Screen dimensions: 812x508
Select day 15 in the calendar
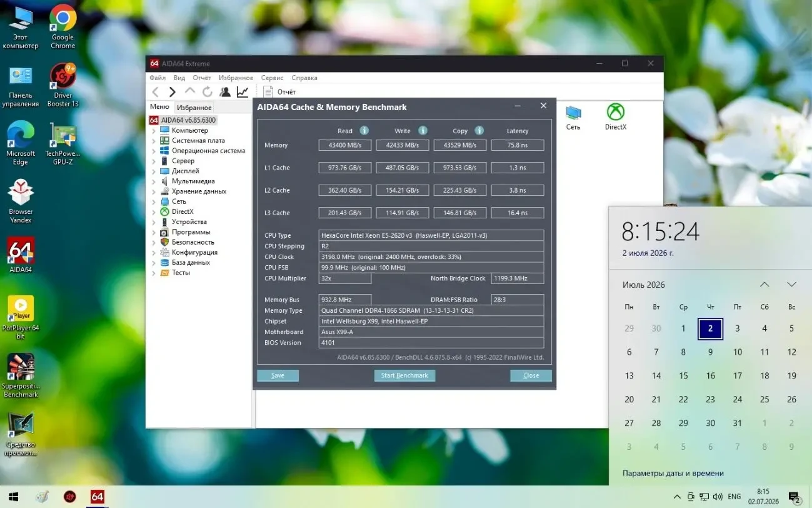pos(683,376)
